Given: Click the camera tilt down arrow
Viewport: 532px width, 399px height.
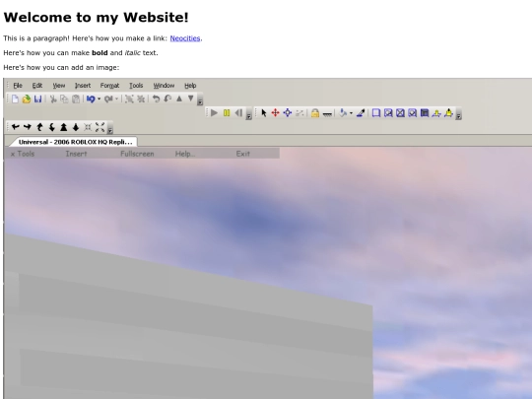Looking at the screenshot, I should pyautogui.click(x=51, y=127).
